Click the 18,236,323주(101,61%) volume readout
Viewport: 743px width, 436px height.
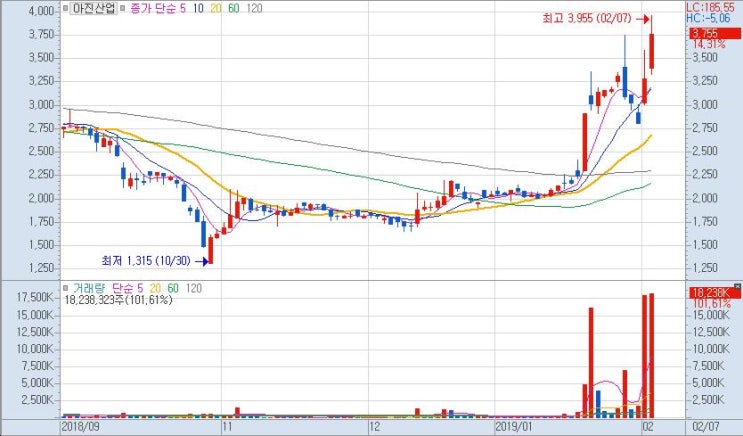click(118, 300)
